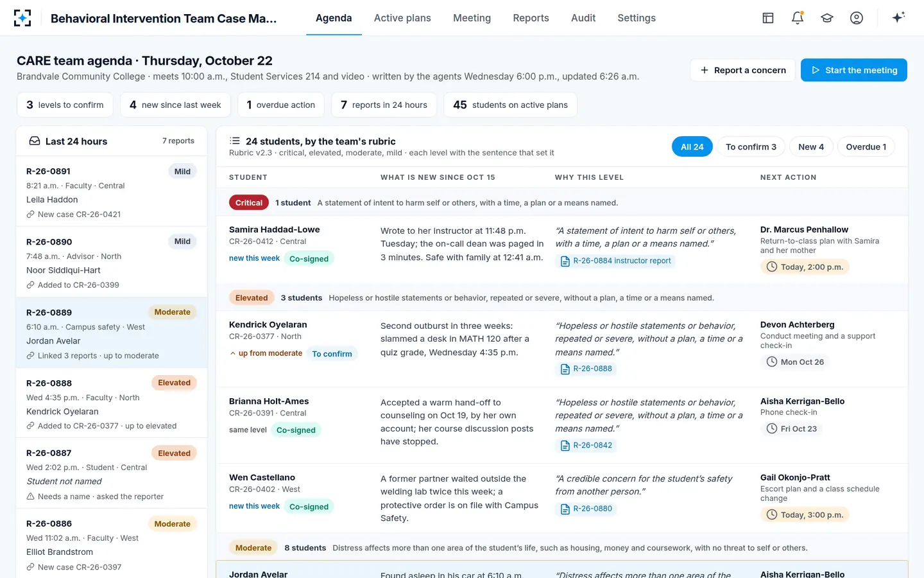This screenshot has width=924, height=578.
Task: Open report R-26-0891 from Leila Haddon
Action: (x=112, y=192)
